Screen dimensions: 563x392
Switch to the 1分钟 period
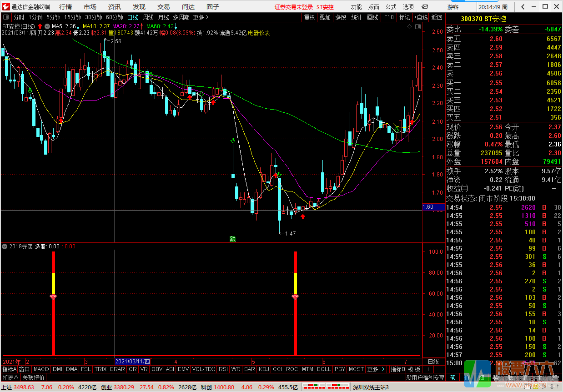coord(36,17)
